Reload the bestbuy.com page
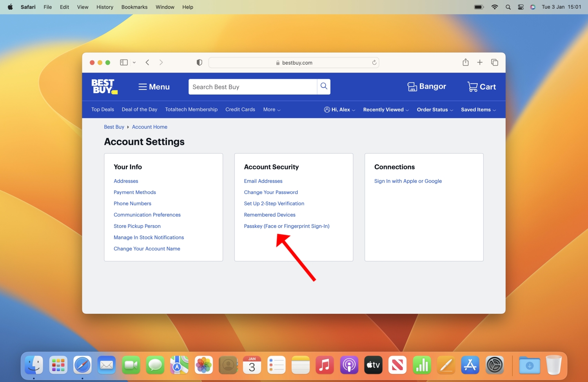This screenshot has height=382, width=588. pos(374,62)
